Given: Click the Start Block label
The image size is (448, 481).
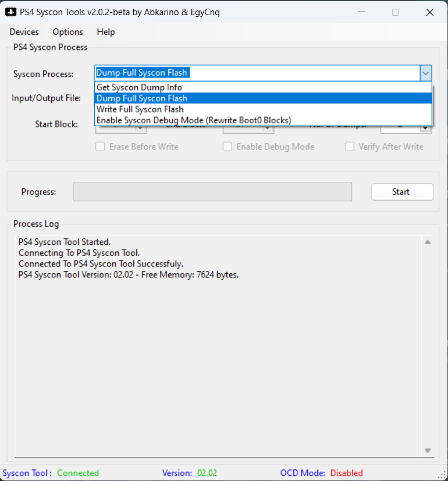Looking at the screenshot, I should tap(56, 124).
